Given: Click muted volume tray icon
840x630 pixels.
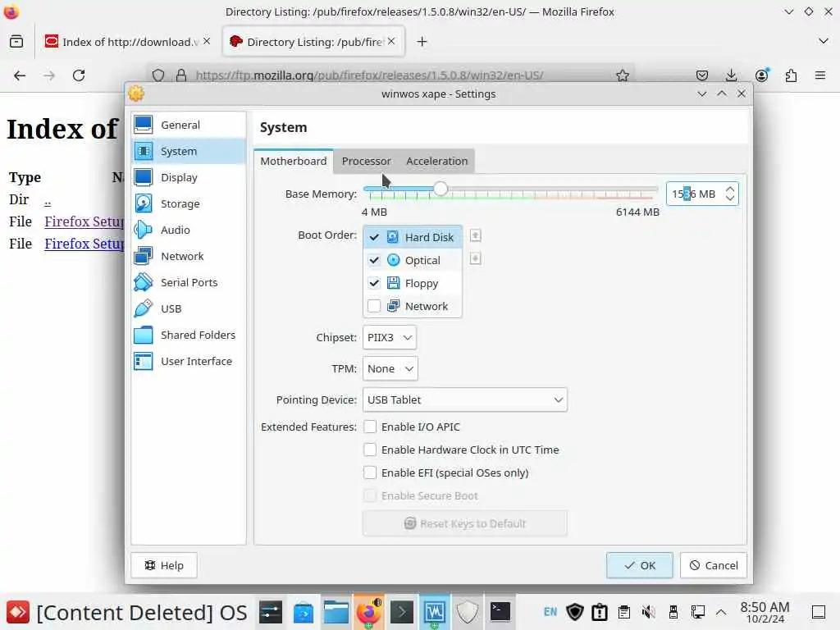Looking at the screenshot, I should coord(648,612).
